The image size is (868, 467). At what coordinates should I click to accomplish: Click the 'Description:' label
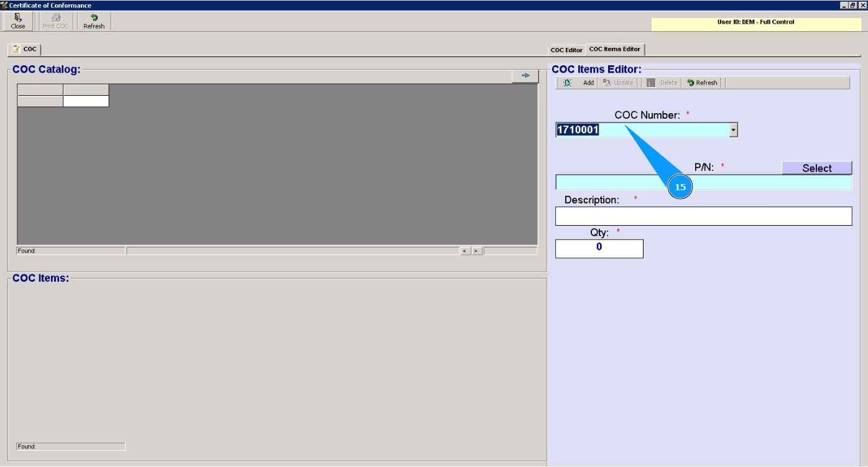point(592,200)
